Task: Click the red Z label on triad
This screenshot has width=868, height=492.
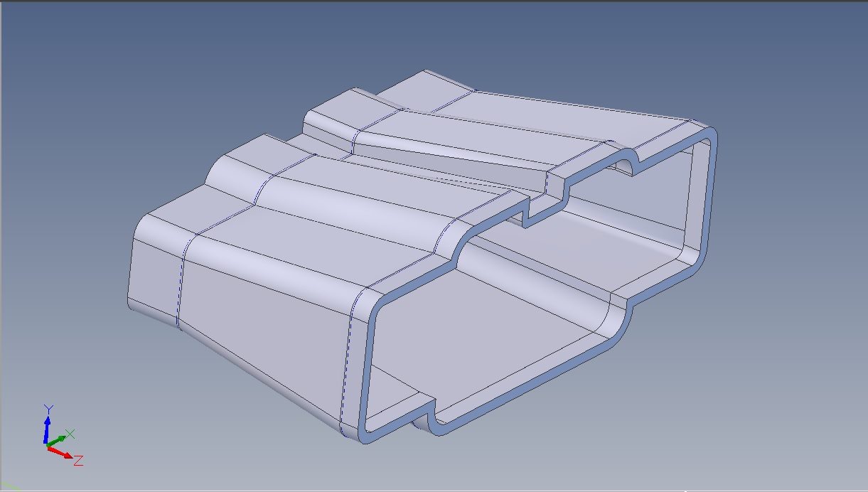Action: (78, 461)
